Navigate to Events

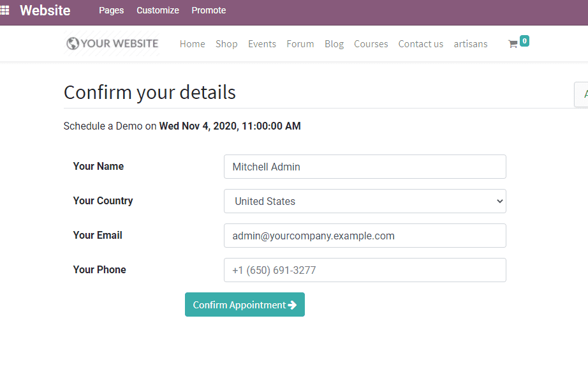click(x=262, y=44)
